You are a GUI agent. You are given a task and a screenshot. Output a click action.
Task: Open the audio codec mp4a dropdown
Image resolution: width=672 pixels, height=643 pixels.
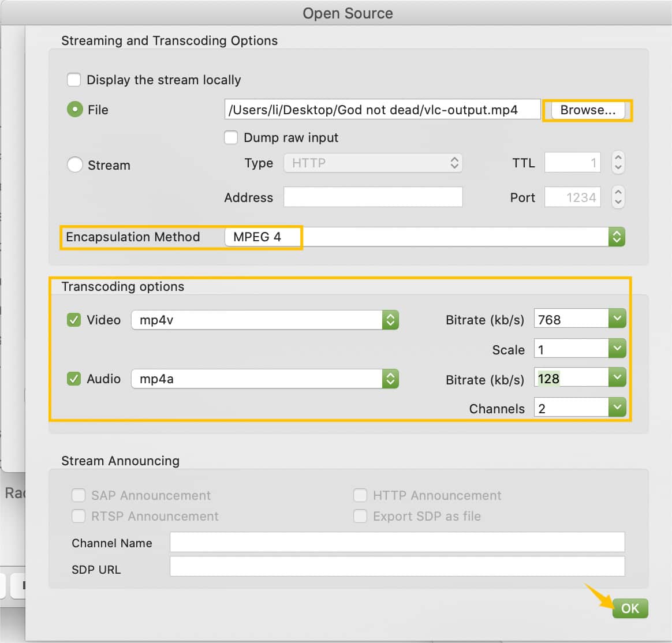pos(390,379)
